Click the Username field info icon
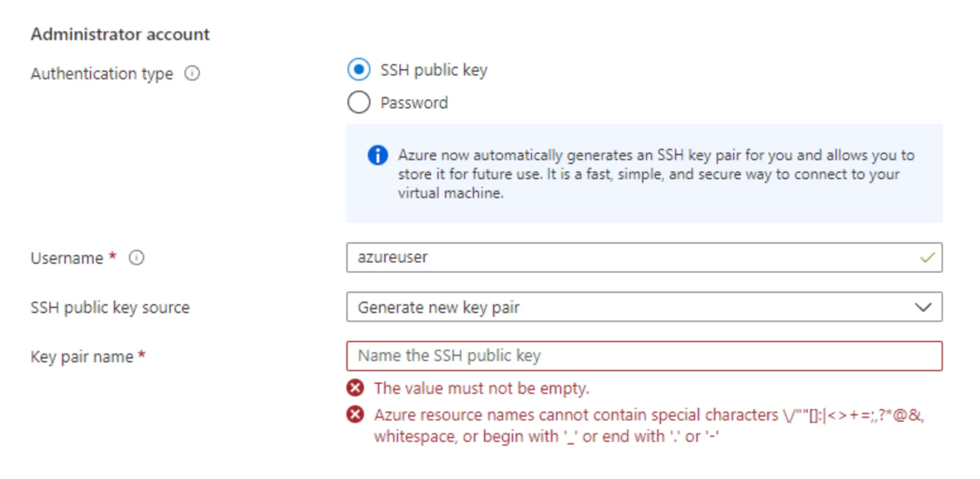Screen dimensions: 980x479 coord(137,258)
